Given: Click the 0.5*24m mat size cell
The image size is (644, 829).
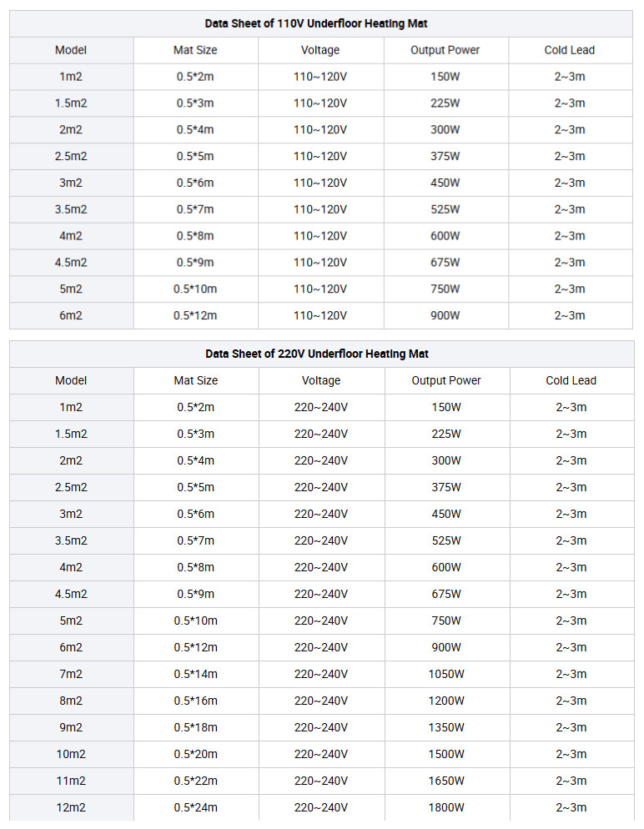Looking at the screenshot, I should tap(195, 807).
